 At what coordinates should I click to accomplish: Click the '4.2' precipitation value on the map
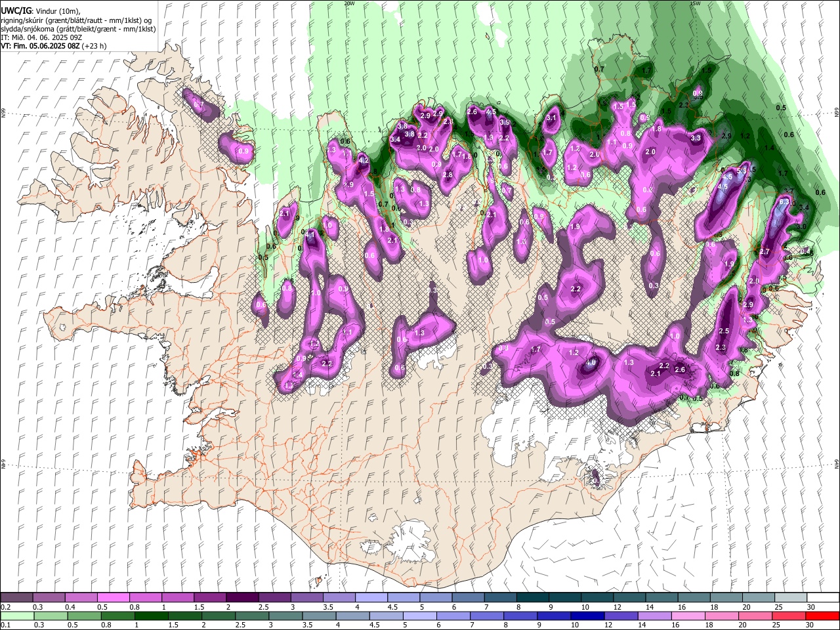pyautogui.click(x=364, y=160)
